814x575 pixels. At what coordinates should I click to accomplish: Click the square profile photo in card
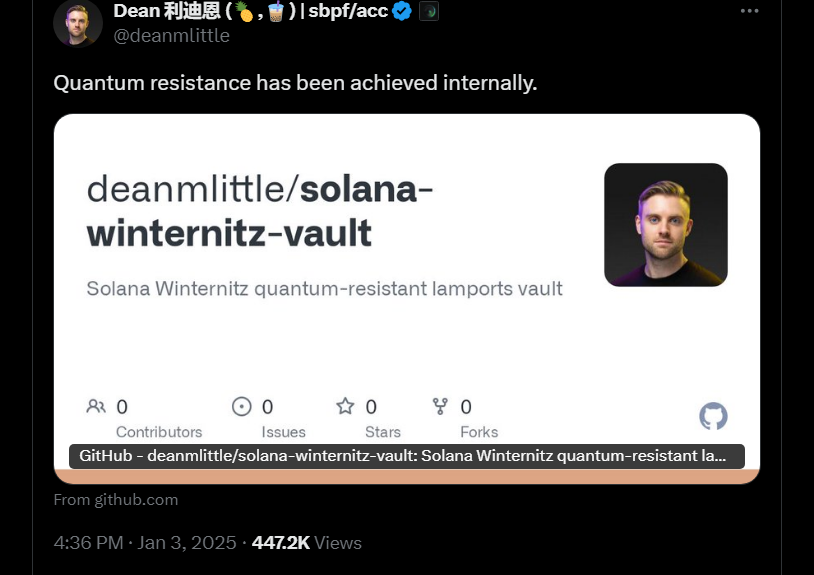click(x=666, y=225)
